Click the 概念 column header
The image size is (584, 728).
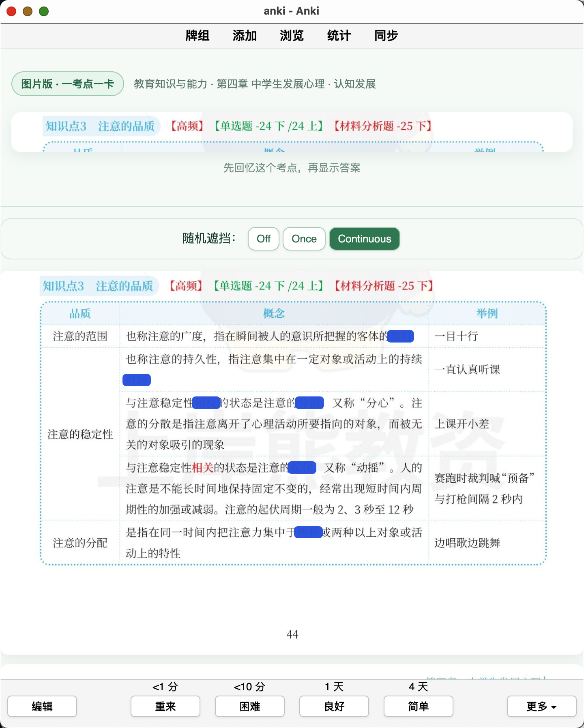pos(274,313)
